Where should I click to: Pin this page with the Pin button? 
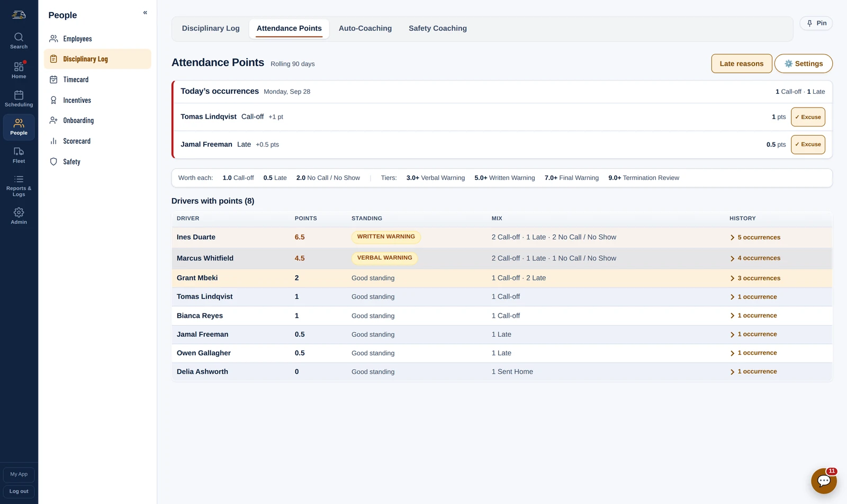point(816,23)
